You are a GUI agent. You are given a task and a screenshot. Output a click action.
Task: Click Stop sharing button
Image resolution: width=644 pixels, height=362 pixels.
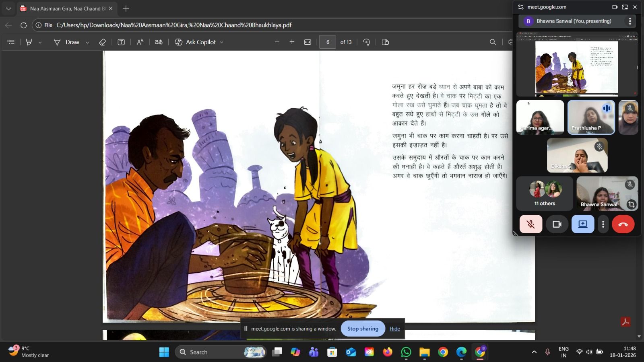click(363, 329)
